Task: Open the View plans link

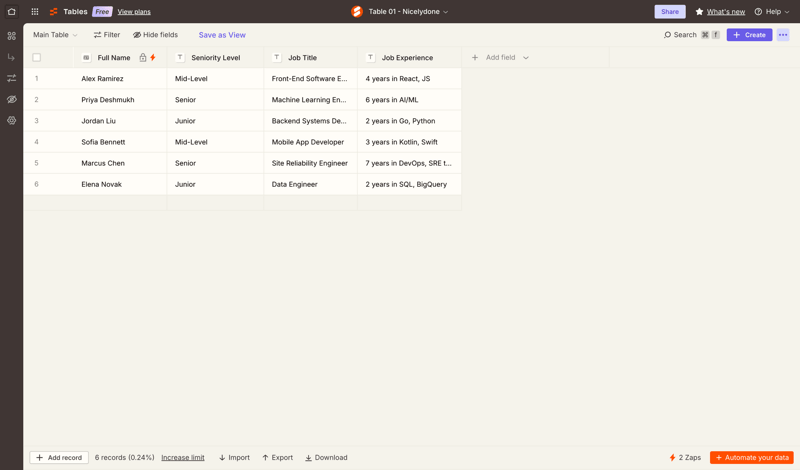Action: pos(134,12)
